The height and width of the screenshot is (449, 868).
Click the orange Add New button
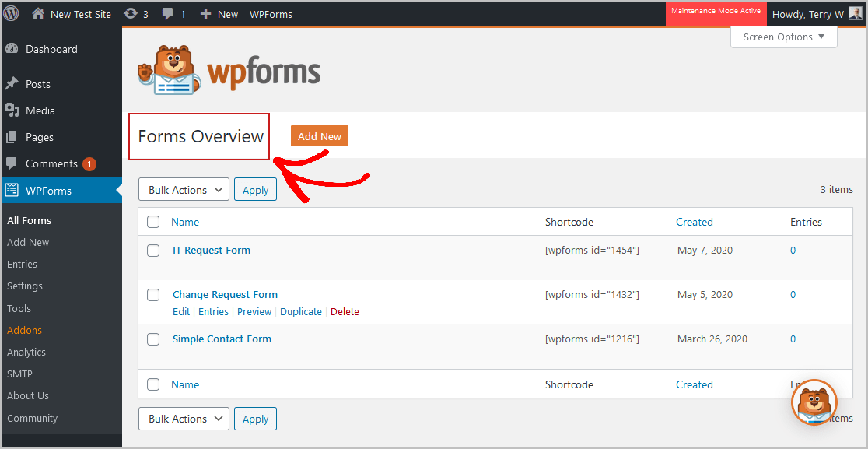(320, 136)
